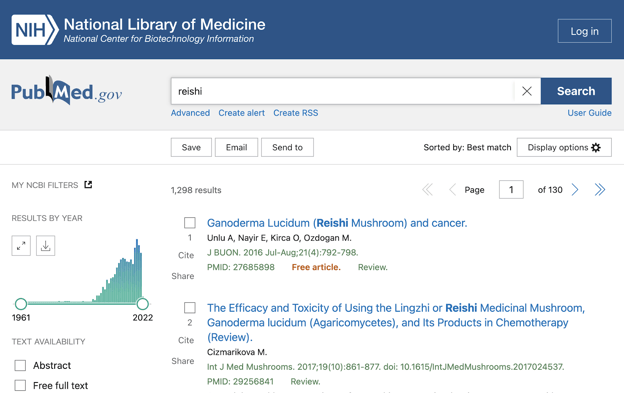Click the Create alert link
The height and width of the screenshot is (393, 624).
[241, 113]
